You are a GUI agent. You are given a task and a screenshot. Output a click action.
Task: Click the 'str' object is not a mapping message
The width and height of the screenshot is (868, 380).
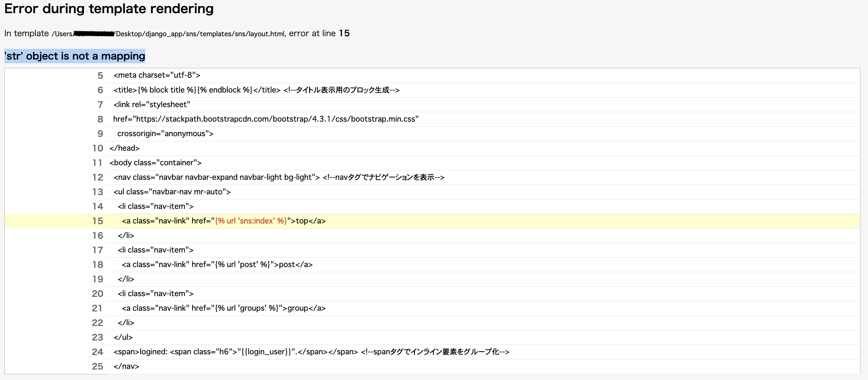click(74, 56)
